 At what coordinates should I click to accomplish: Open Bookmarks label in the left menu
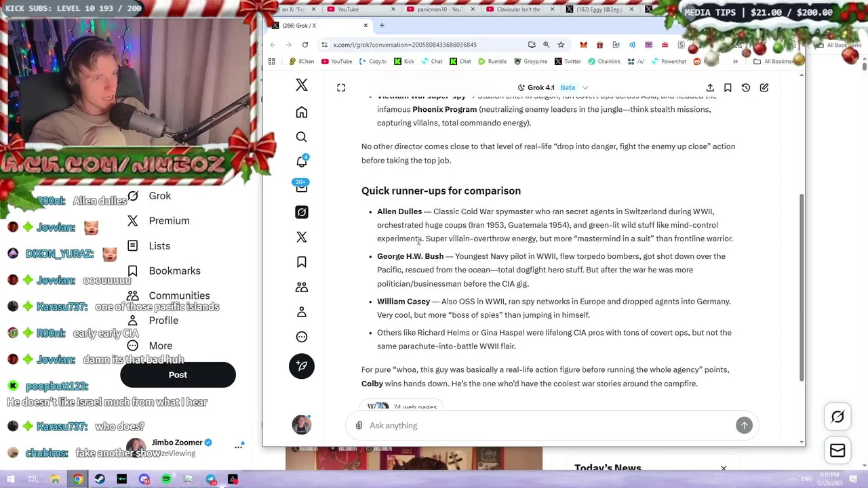(174, 271)
